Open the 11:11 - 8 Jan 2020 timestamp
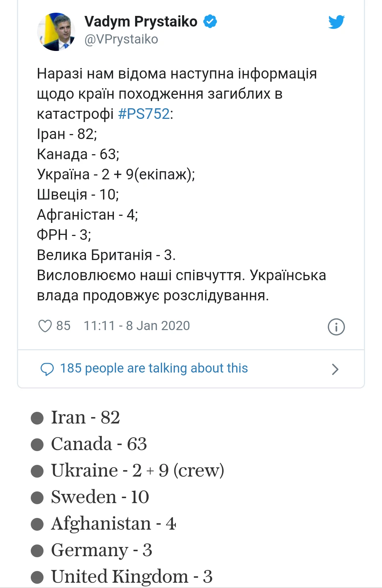 click(x=137, y=326)
